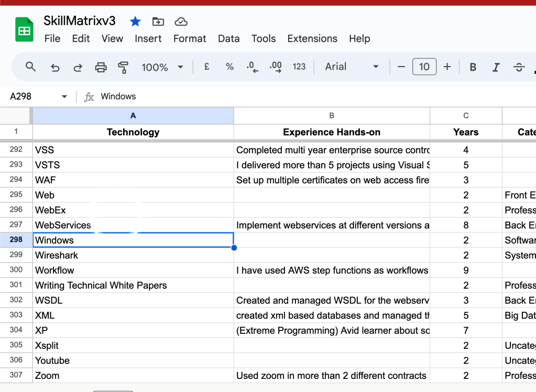Viewport: 536px width, 392px height.
Task: Open the Extensions menu
Action: 312,39
